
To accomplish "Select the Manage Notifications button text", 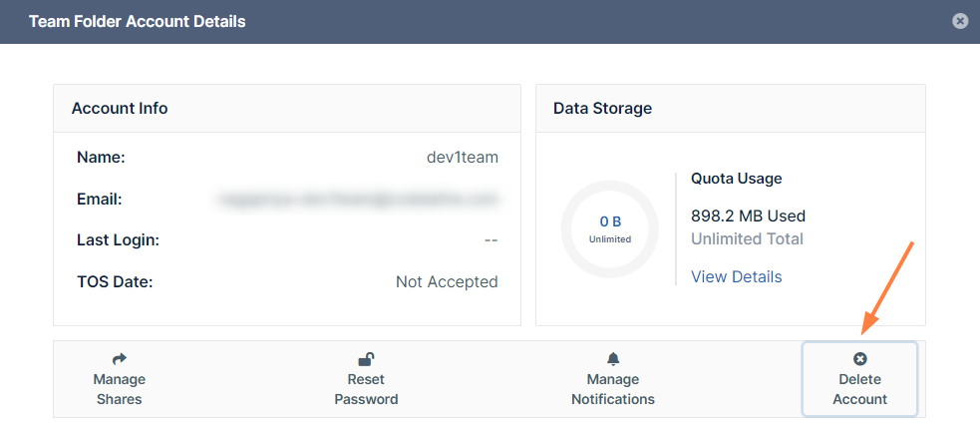I will [613, 389].
